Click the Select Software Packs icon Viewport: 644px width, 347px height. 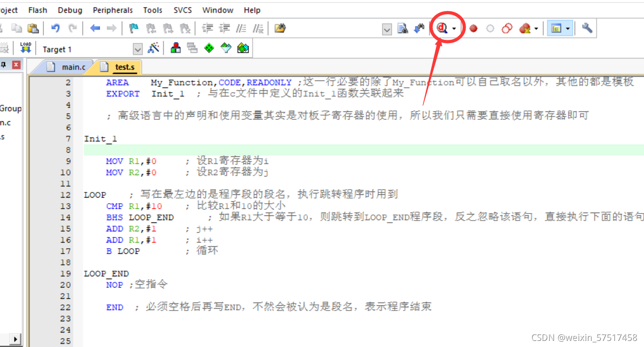coord(226,48)
